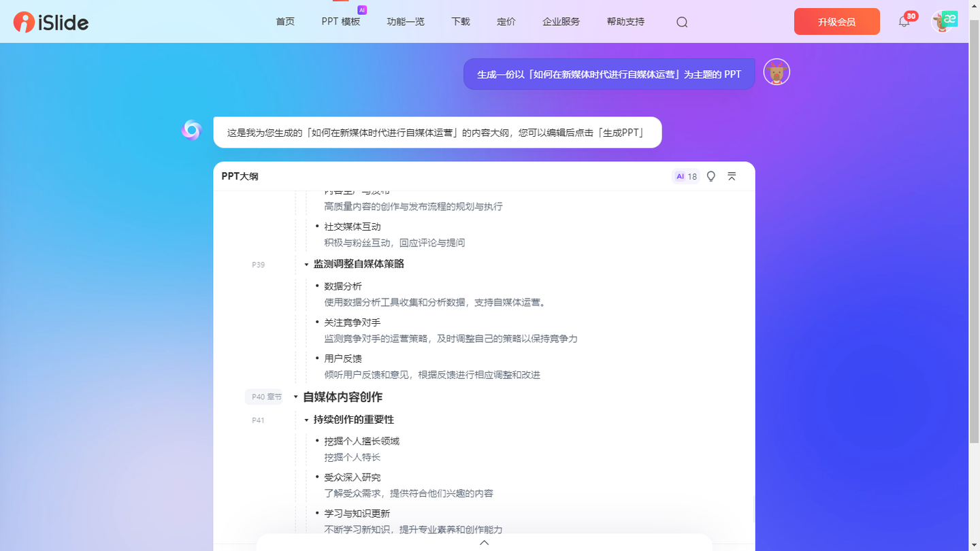Collapse the 持续创作的重要性 subsection

click(306, 420)
